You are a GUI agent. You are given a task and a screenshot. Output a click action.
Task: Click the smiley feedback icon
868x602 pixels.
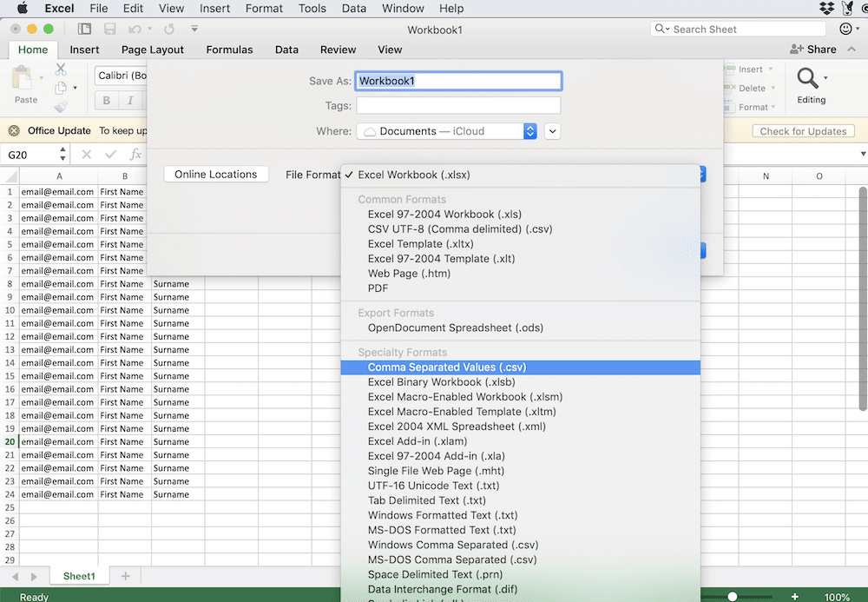tap(845, 29)
